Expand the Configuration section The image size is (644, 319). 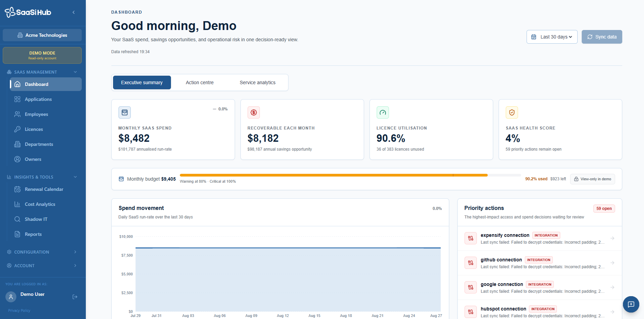(x=75, y=252)
